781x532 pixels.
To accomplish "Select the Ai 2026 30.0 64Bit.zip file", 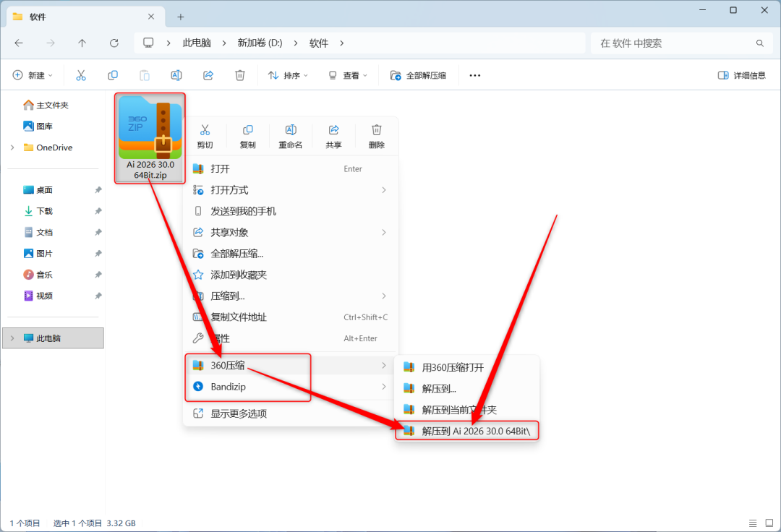I will point(150,138).
